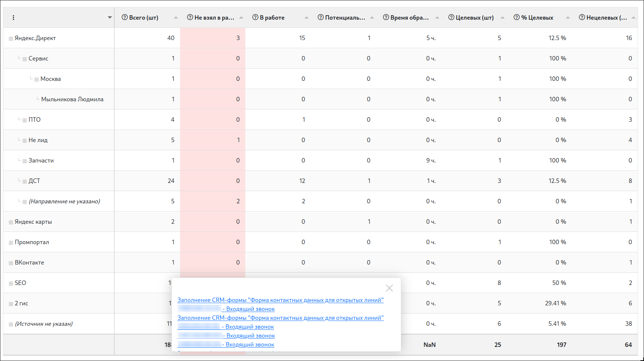Show help for the В работе column
The width and height of the screenshot is (644, 361).
(255, 17)
